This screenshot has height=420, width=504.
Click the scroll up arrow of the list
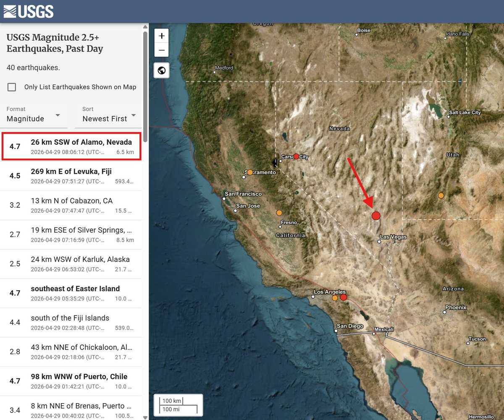click(x=145, y=26)
